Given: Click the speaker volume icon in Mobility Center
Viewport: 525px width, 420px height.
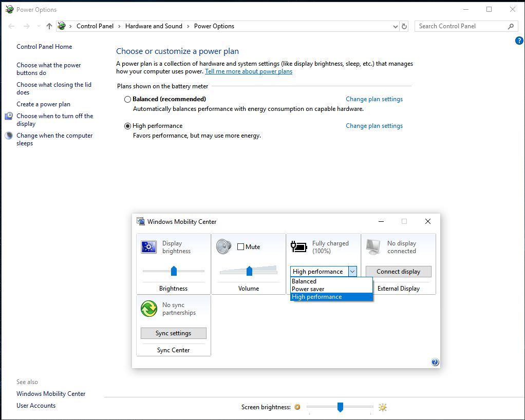Looking at the screenshot, I should [x=223, y=246].
